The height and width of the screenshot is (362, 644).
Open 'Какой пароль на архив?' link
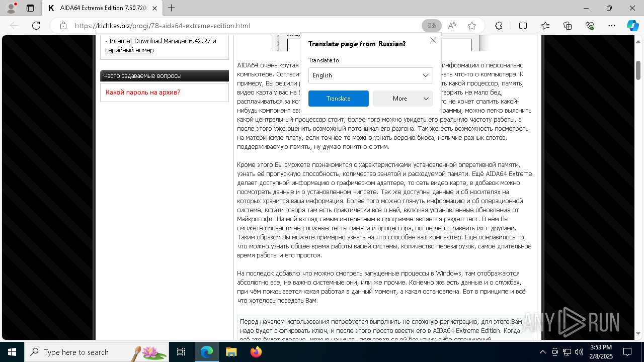coord(143,93)
